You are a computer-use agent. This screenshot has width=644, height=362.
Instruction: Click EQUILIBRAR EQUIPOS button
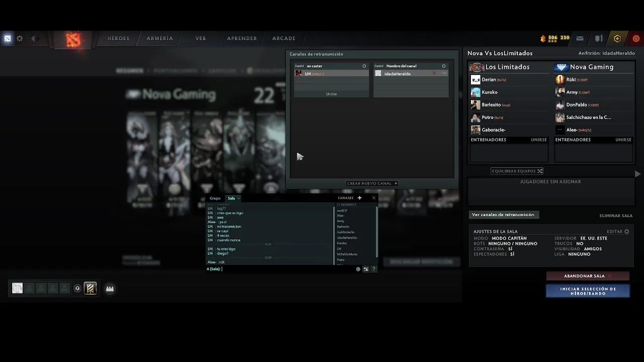pos(517,171)
